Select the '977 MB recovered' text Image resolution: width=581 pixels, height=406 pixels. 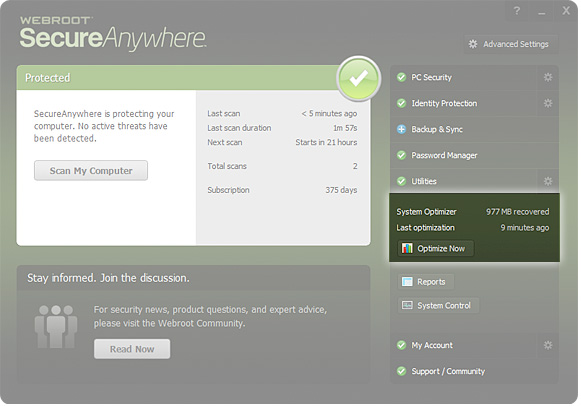coord(518,212)
